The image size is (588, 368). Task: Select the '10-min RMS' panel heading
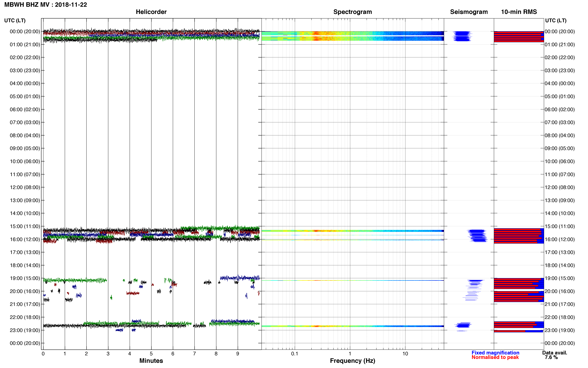click(519, 12)
